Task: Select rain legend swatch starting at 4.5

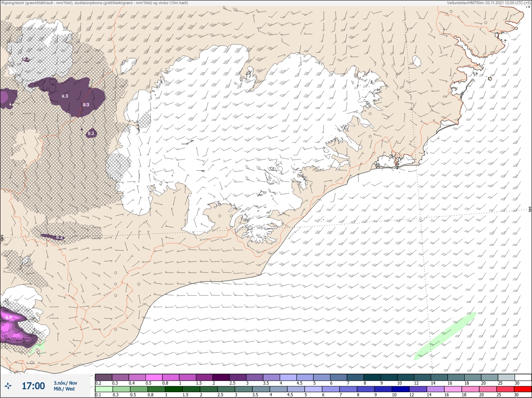Action: coord(296,389)
